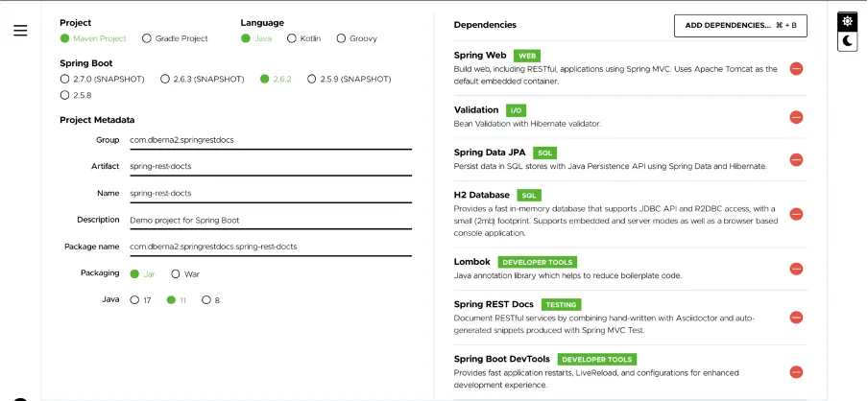The image size is (868, 401).
Task: Click the Project Metadata heading
Action: pos(97,120)
